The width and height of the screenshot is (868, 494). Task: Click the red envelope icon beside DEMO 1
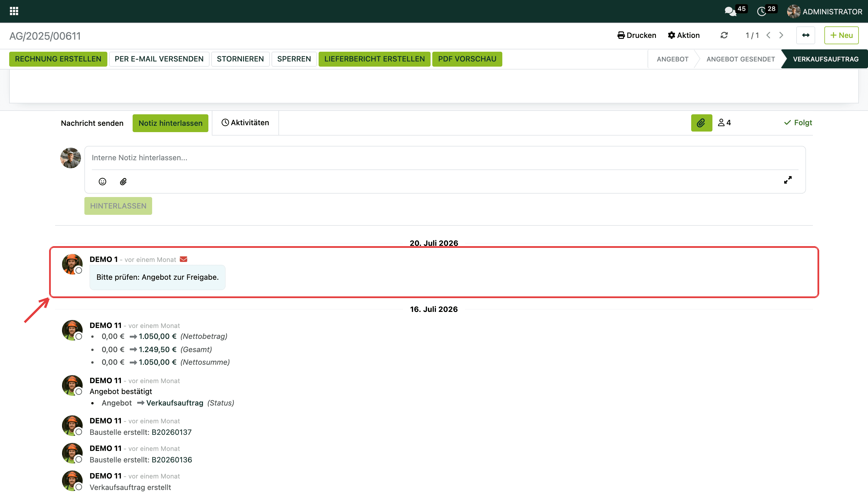click(x=183, y=259)
